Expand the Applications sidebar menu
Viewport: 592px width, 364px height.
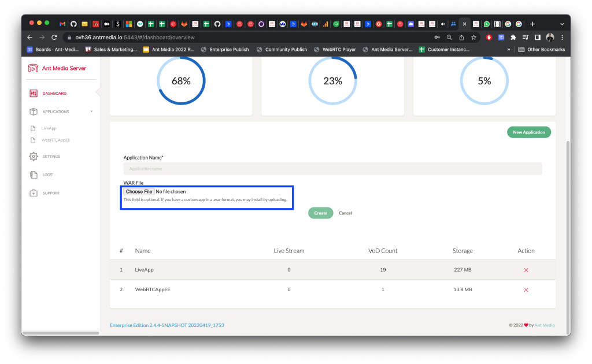(x=61, y=112)
